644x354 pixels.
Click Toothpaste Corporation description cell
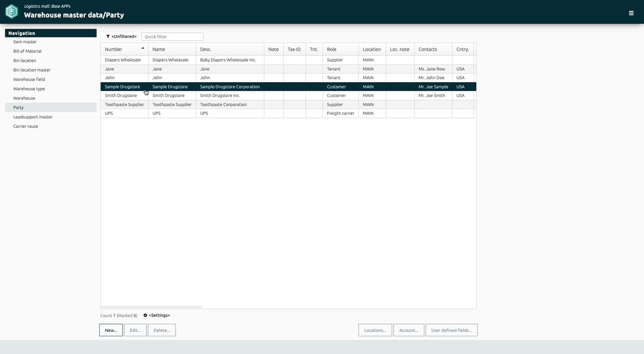point(230,104)
